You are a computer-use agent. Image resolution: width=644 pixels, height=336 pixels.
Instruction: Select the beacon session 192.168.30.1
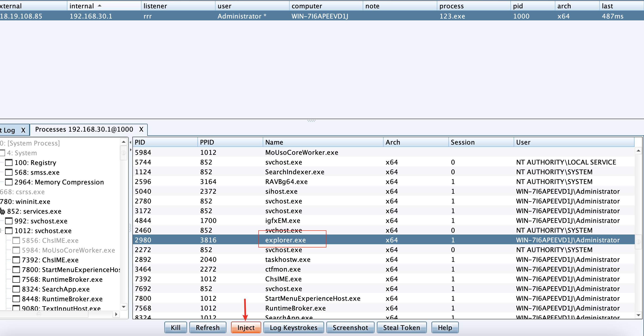click(322, 16)
